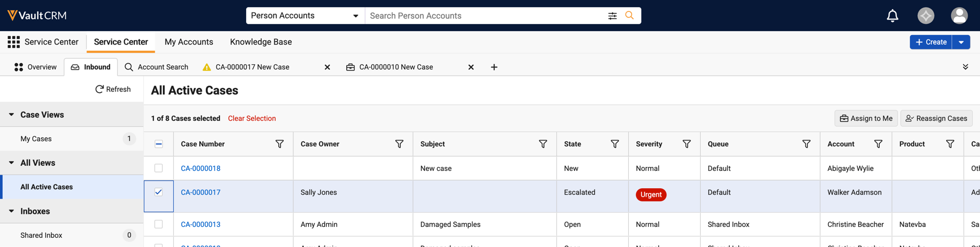The width and height of the screenshot is (980, 247).
Task: Open the Person Accounts search scope dropdown
Action: pos(305,16)
